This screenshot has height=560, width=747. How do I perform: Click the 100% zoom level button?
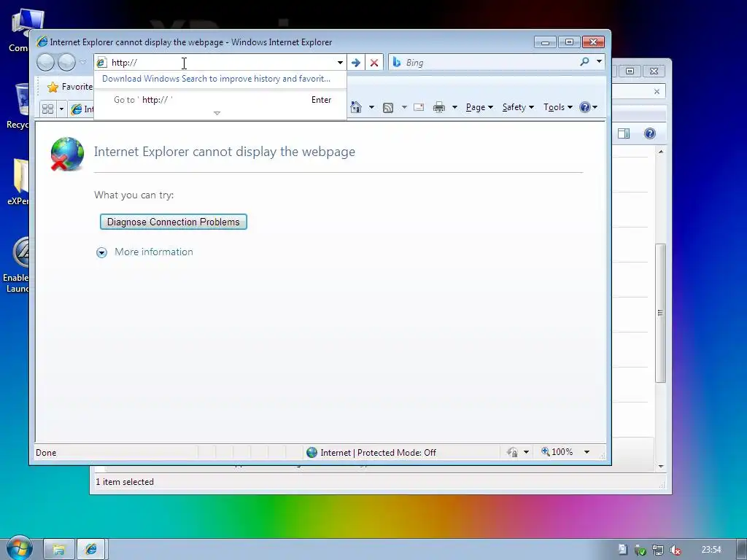click(x=557, y=452)
